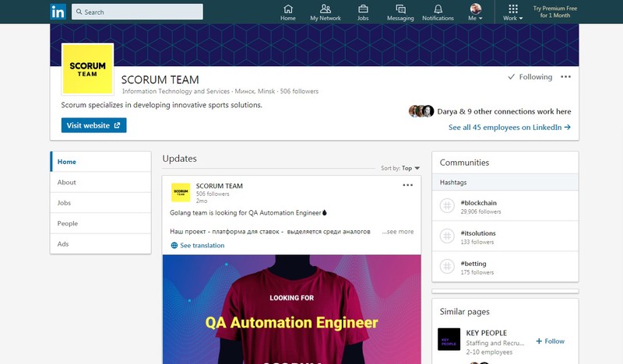
Task: Click hashtag icon next to #itsolutions
Action: pyautogui.click(x=447, y=236)
